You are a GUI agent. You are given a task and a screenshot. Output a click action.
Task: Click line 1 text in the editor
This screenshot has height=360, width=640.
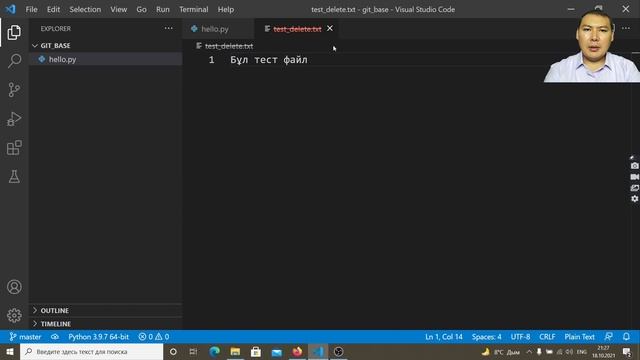pos(269,60)
